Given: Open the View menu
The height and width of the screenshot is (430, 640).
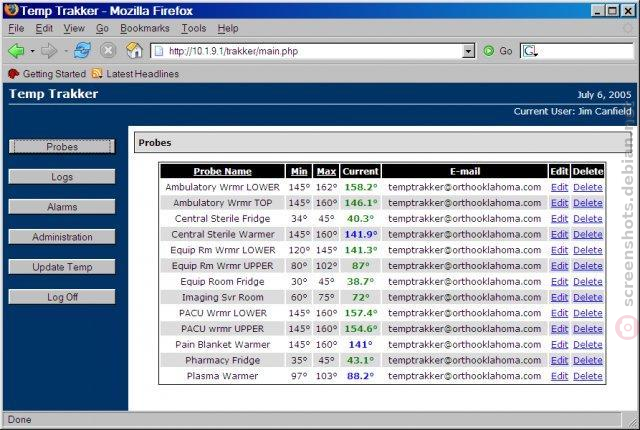Looking at the screenshot, I should click(x=74, y=28).
